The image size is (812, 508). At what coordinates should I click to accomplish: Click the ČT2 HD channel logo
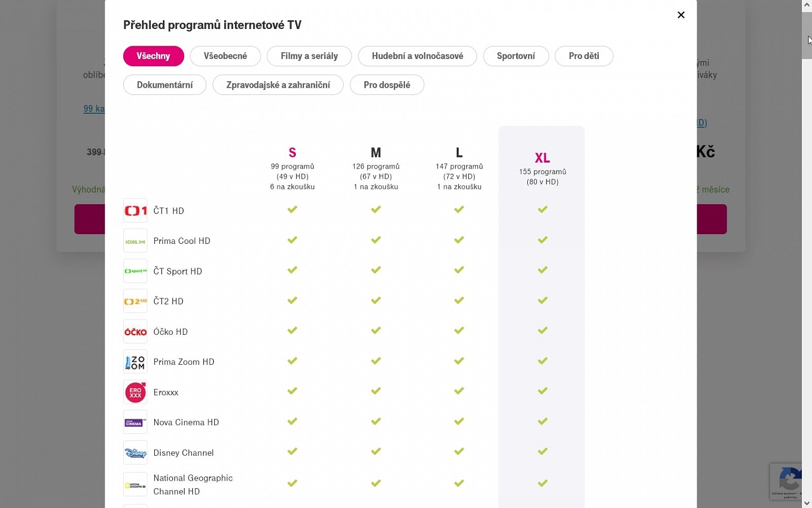click(x=135, y=301)
